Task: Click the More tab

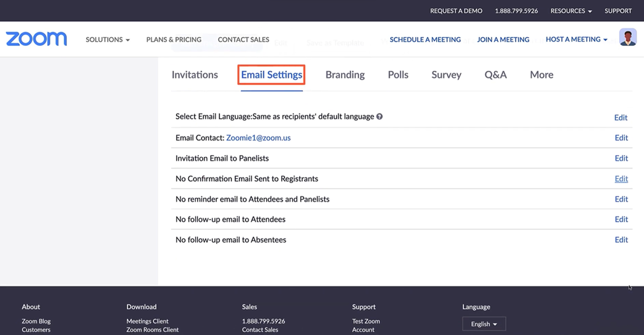Action: pos(541,75)
